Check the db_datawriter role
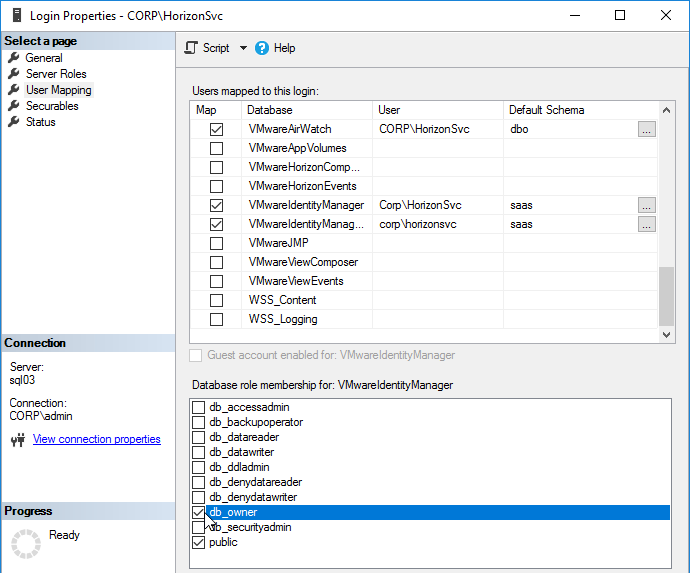The image size is (690, 573). (x=198, y=452)
